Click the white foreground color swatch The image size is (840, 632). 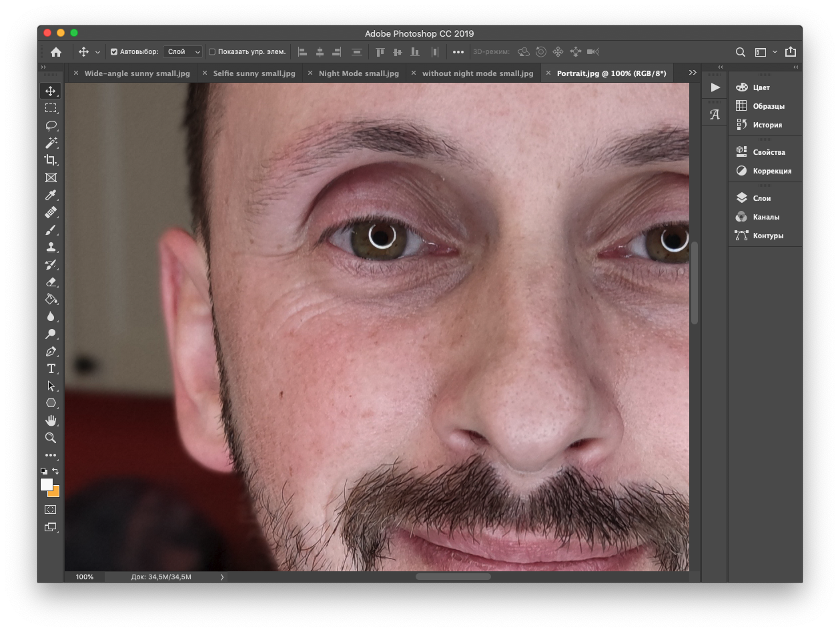[46, 485]
